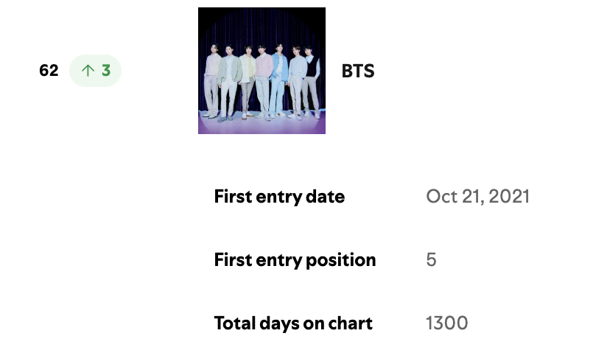
Task: Click the dark curtain backdrop in the photo
Action: pyautogui.click(x=262, y=24)
